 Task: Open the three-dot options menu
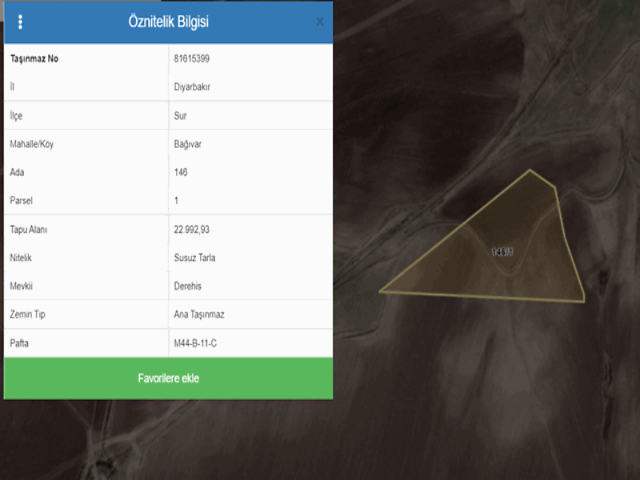coord(20,21)
